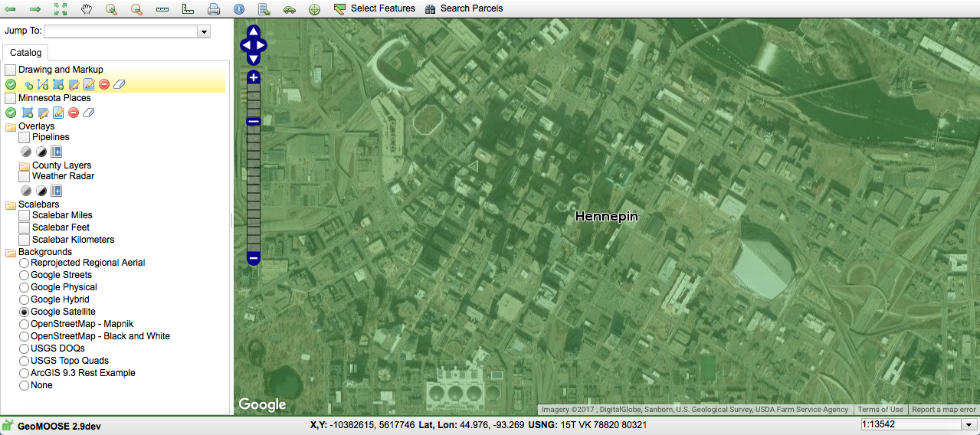Add polygon to Minnesota Places layer
Screen dimensions: 980x435
click(28, 113)
